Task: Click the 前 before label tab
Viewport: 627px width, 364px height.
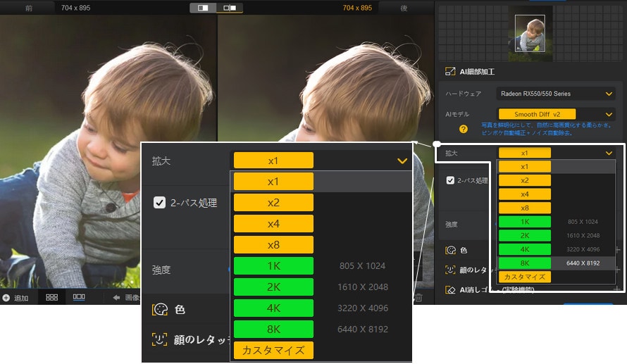Action: coord(29,8)
